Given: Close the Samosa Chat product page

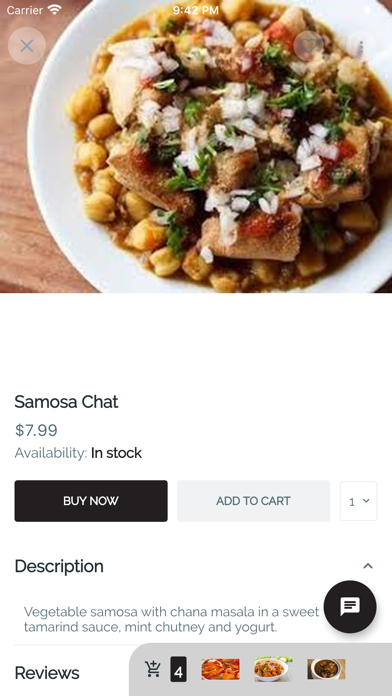Looking at the screenshot, I should [x=27, y=46].
